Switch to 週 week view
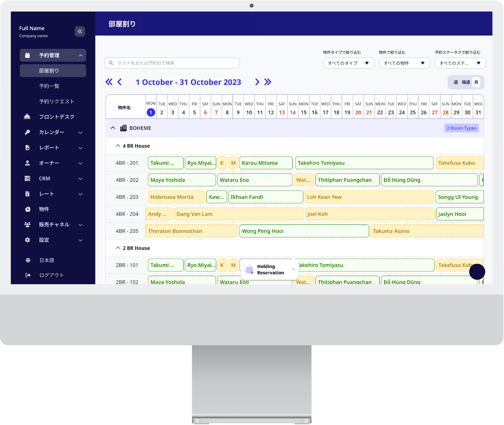The height and width of the screenshot is (425, 504). coord(455,82)
